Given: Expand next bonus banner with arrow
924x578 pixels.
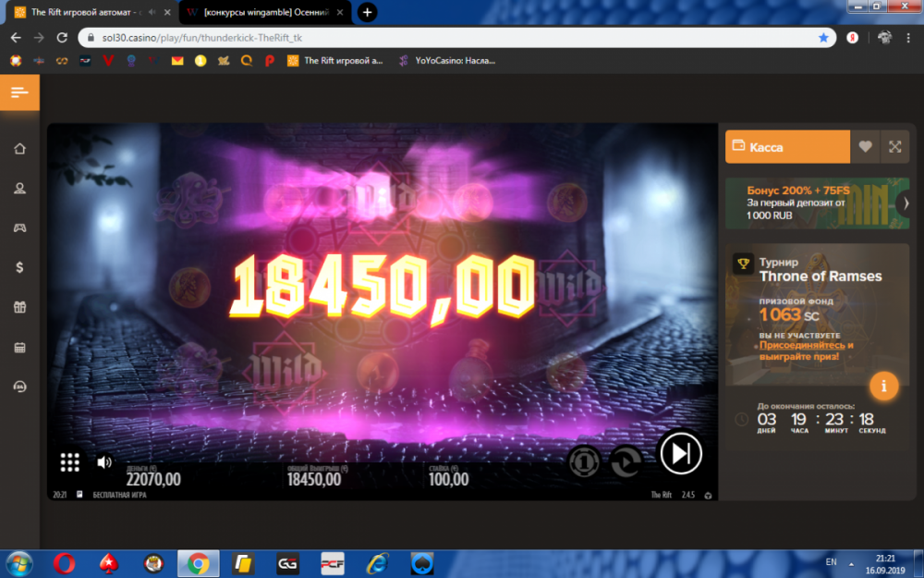Looking at the screenshot, I should pos(903,203).
